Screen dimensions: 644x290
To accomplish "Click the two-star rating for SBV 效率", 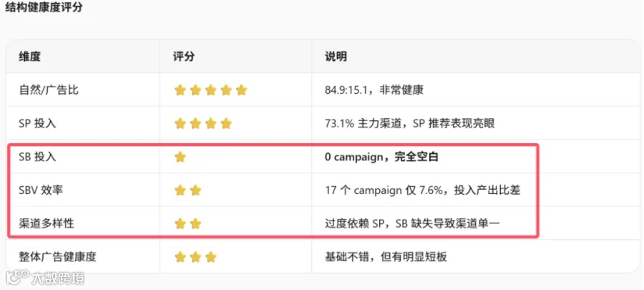I will [x=187, y=190].
